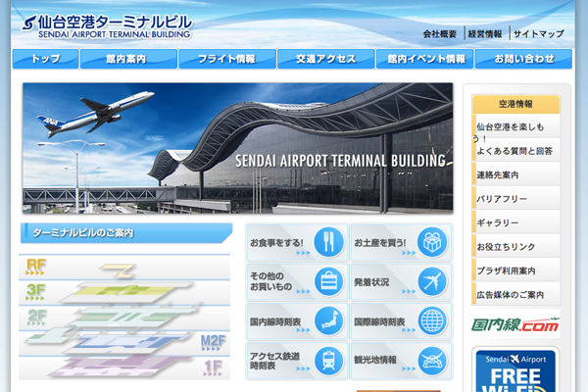Click アクセス鉄道時刻表 button text
This screenshot has width=588, height=392.
tap(274, 361)
